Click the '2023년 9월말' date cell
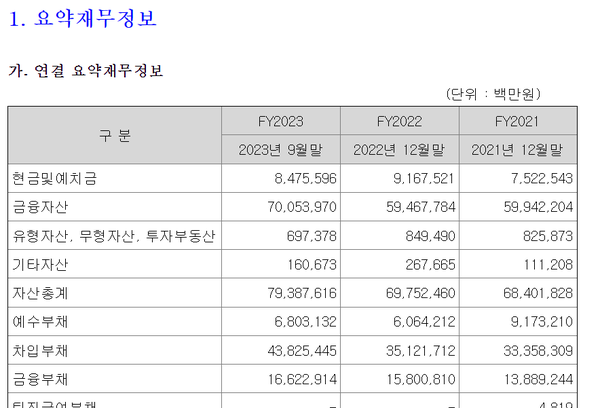Viewport: 600px width, 408px height. (x=280, y=150)
